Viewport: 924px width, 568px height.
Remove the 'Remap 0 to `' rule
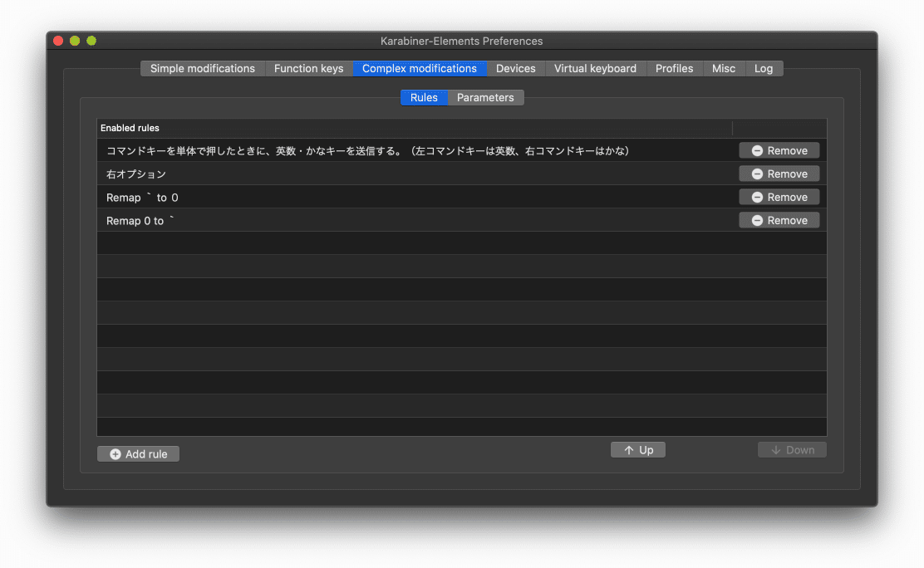click(x=779, y=220)
